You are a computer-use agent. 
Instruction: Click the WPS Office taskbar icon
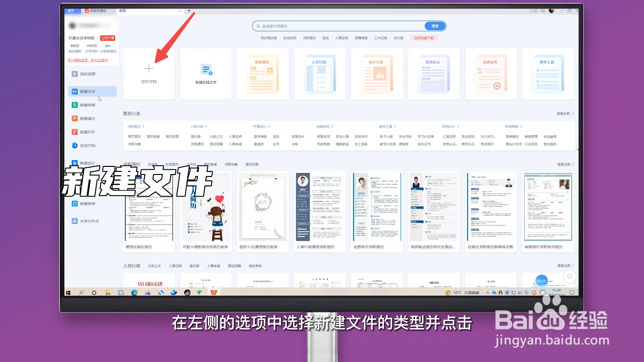[214, 293]
